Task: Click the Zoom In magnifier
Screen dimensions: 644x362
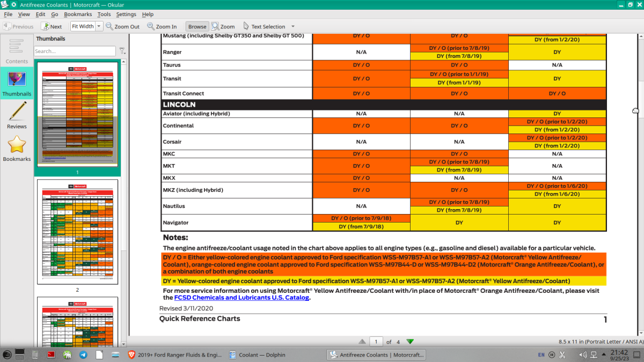Action: tap(162, 26)
